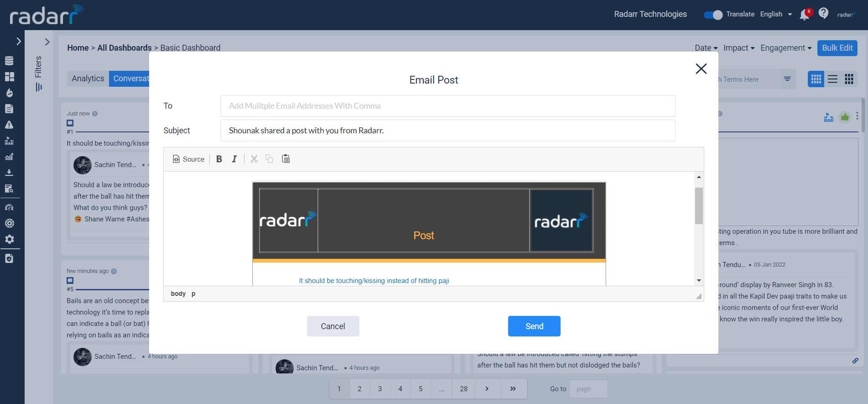Image resolution: width=868 pixels, height=404 pixels.
Task: Jump to last page double arrow
Action: point(513,389)
